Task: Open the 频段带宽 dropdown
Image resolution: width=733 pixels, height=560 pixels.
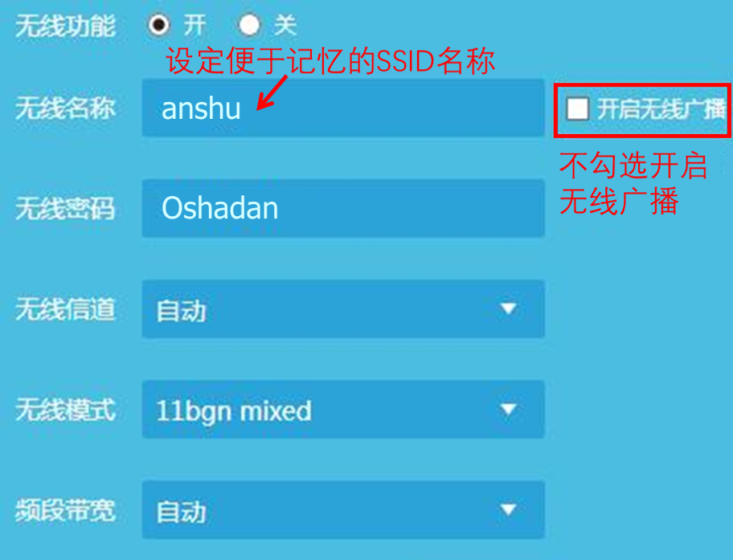Action: pos(344,510)
